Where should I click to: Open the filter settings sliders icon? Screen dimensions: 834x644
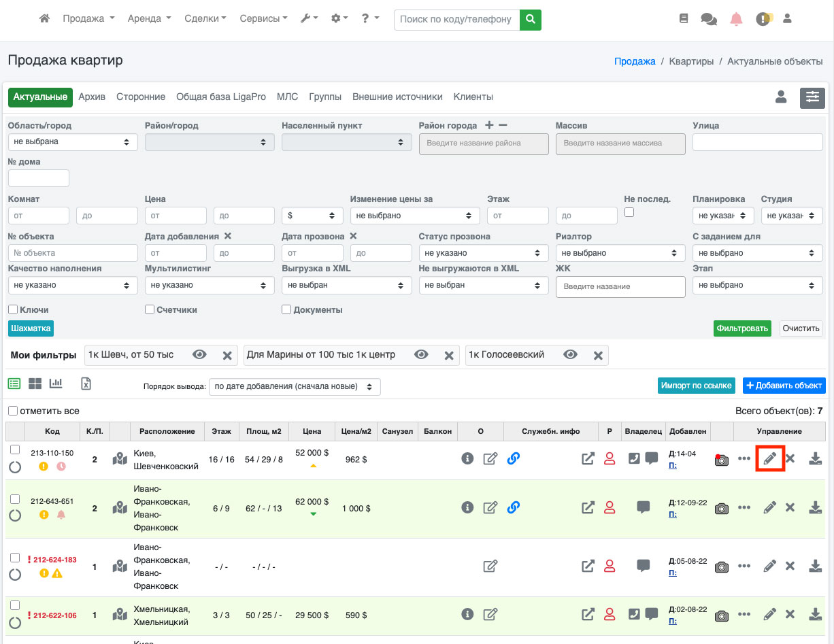(812, 97)
